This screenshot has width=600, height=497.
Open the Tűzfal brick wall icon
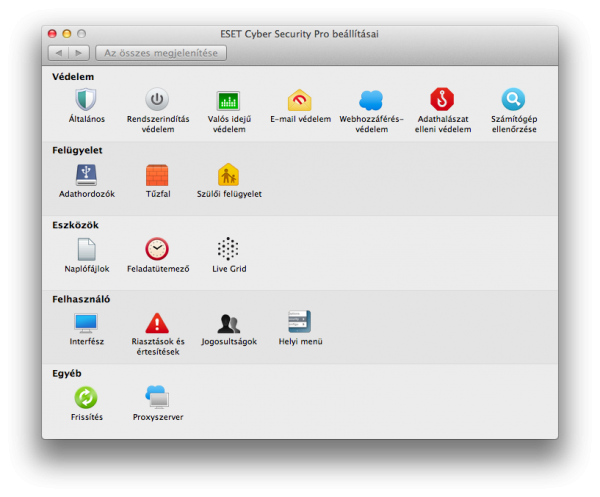157,175
